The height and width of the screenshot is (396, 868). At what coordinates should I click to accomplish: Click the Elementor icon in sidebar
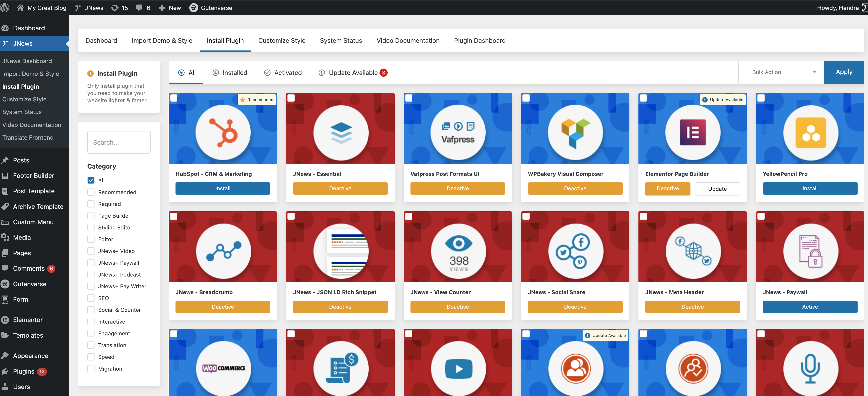(x=5, y=320)
